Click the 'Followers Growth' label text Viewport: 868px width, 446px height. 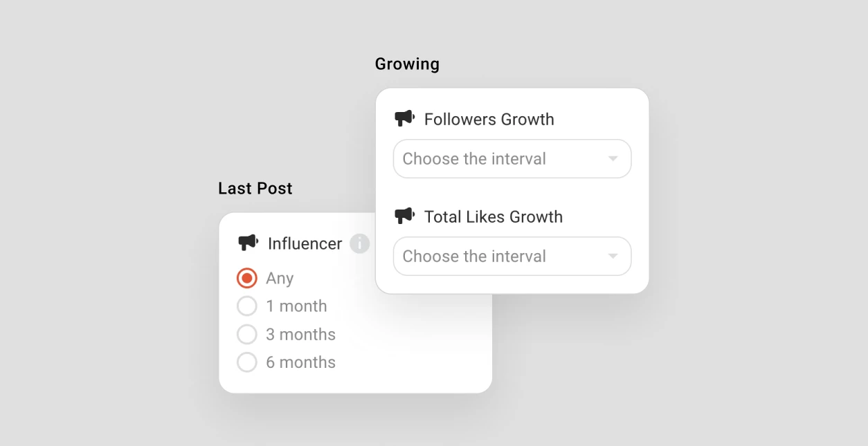[489, 119]
